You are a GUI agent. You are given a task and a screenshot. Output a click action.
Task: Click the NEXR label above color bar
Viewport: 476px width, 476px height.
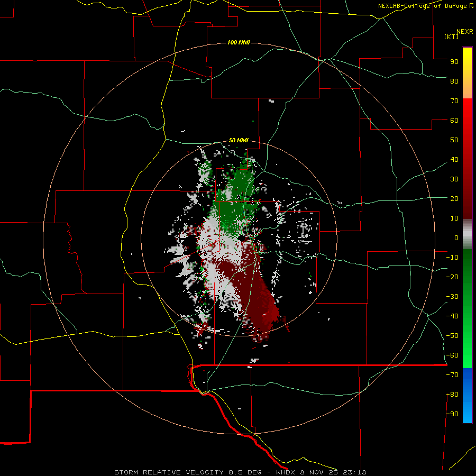(x=464, y=32)
